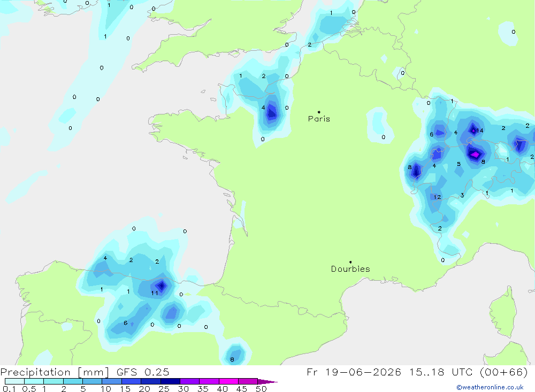
Task: Click the Paris city label
Action: (x=319, y=119)
